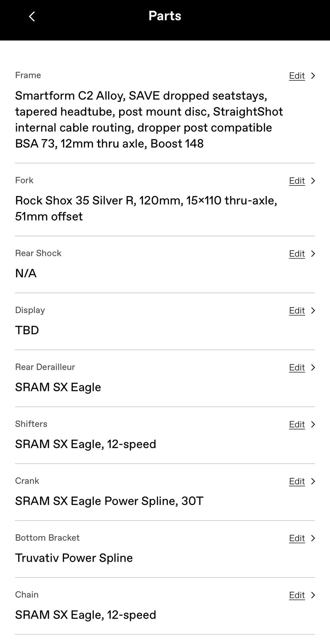Click the Edit link for Frame
Viewport: 330px width, 644px height.
click(x=297, y=76)
